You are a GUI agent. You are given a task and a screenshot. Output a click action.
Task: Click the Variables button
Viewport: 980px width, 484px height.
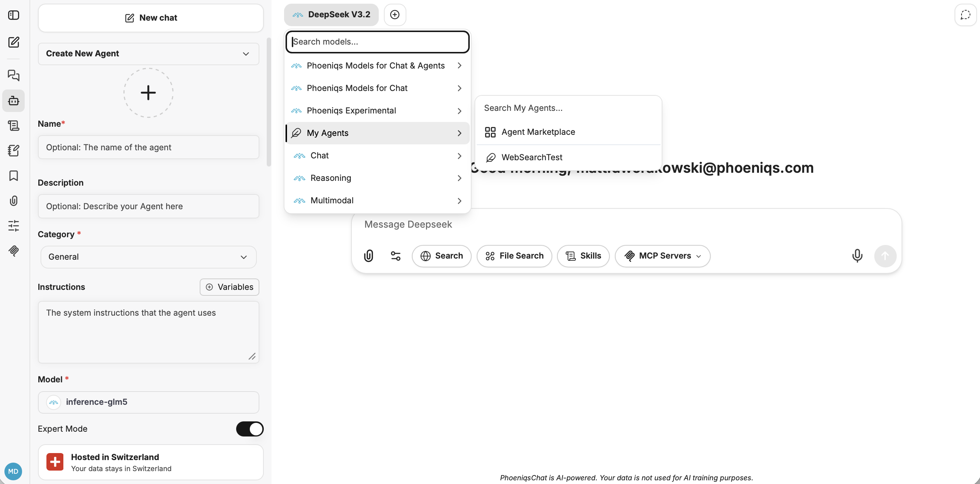pos(230,287)
